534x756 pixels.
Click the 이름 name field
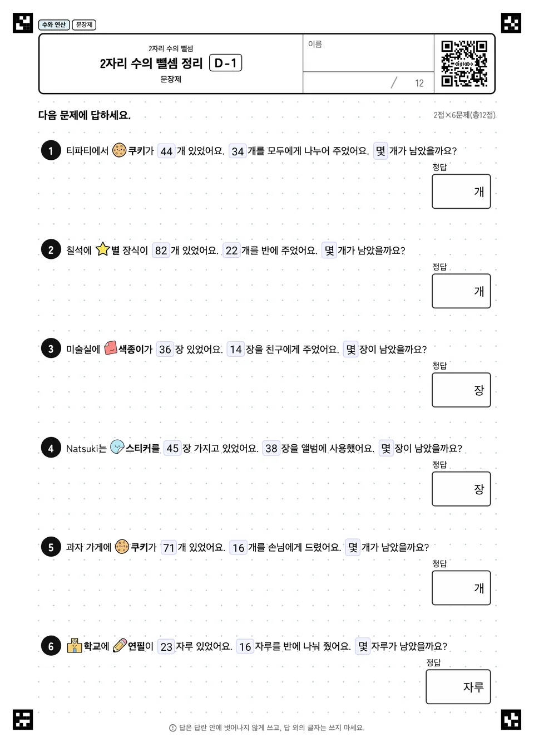point(368,53)
